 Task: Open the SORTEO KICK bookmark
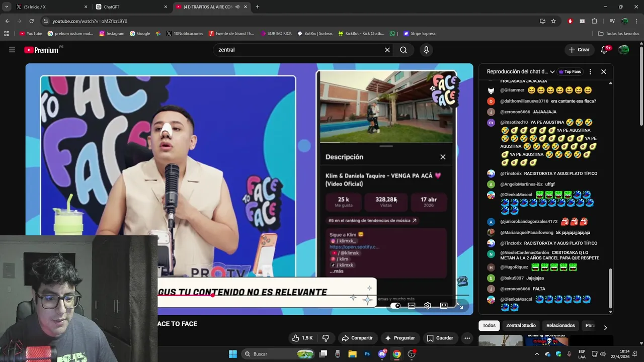coord(276,34)
